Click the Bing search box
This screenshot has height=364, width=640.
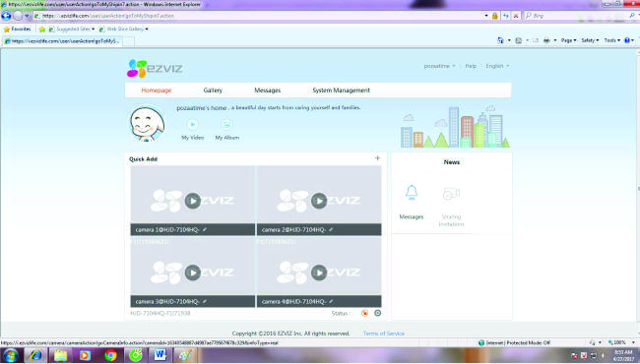[x=578, y=16]
